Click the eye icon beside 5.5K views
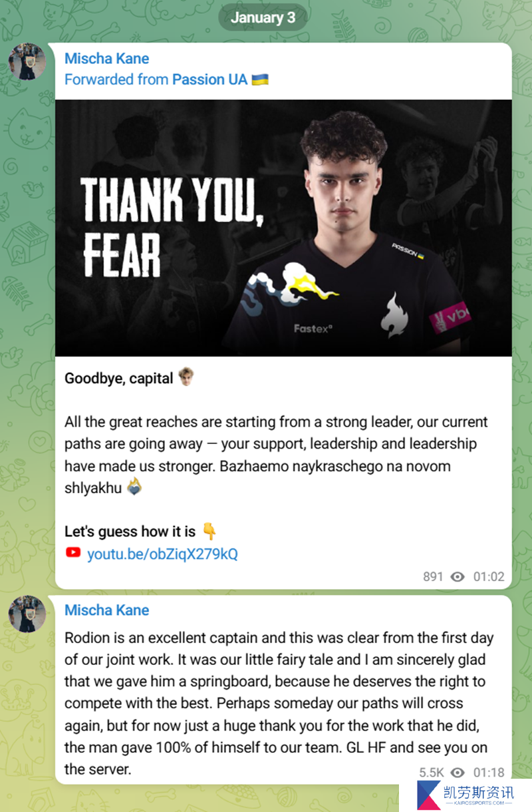This screenshot has height=812, width=532. [458, 772]
